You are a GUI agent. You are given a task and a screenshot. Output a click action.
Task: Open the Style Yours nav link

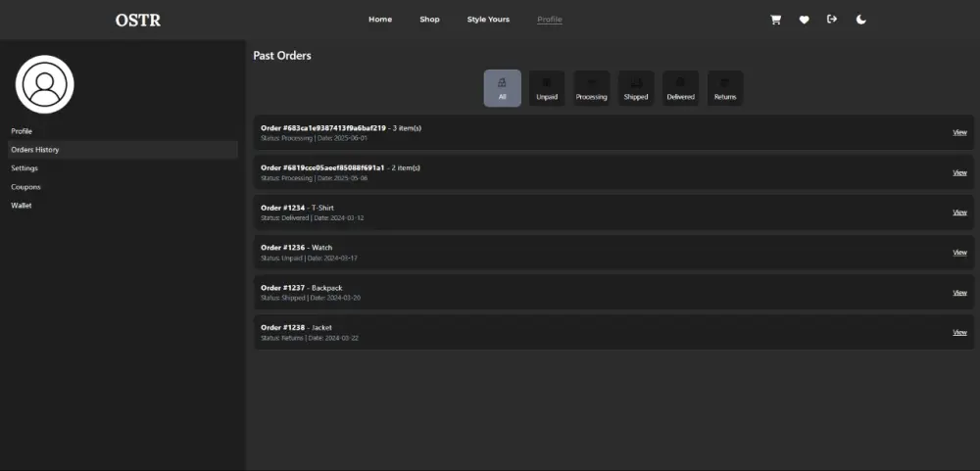(488, 20)
